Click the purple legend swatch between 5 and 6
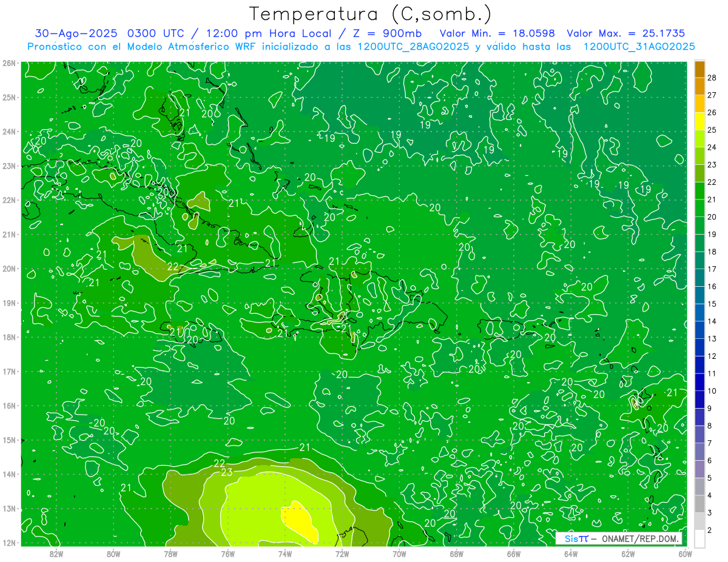This screenshot has width=728, height=562. tap(699, 469)
